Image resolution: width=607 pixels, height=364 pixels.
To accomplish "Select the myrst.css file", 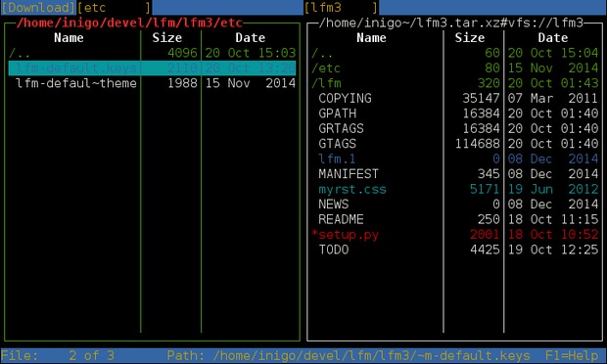I will pyautogui.click(x=455, y=189).
